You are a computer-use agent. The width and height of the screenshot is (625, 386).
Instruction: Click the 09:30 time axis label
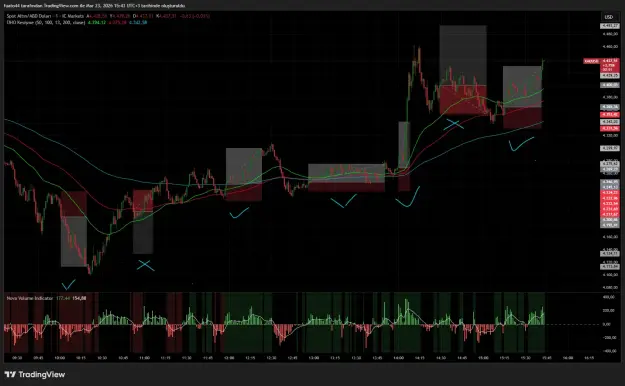pyautogui.click(x=17, y=358)
